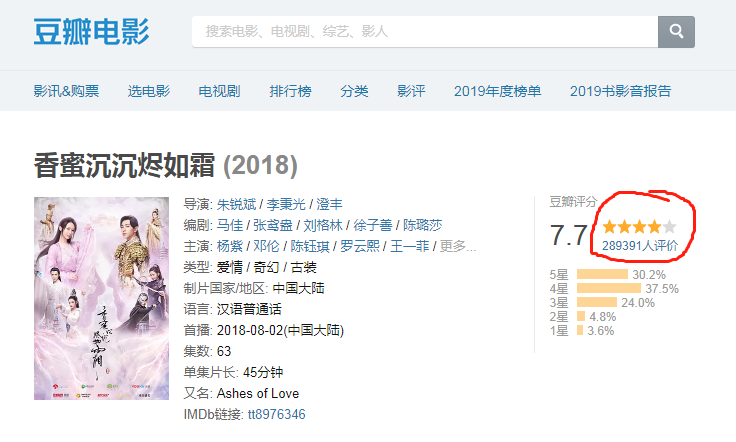Click the genre text 爱情 / 奇幻 / 古装
The width and height of the screenshot is (736, 442).
267,267
